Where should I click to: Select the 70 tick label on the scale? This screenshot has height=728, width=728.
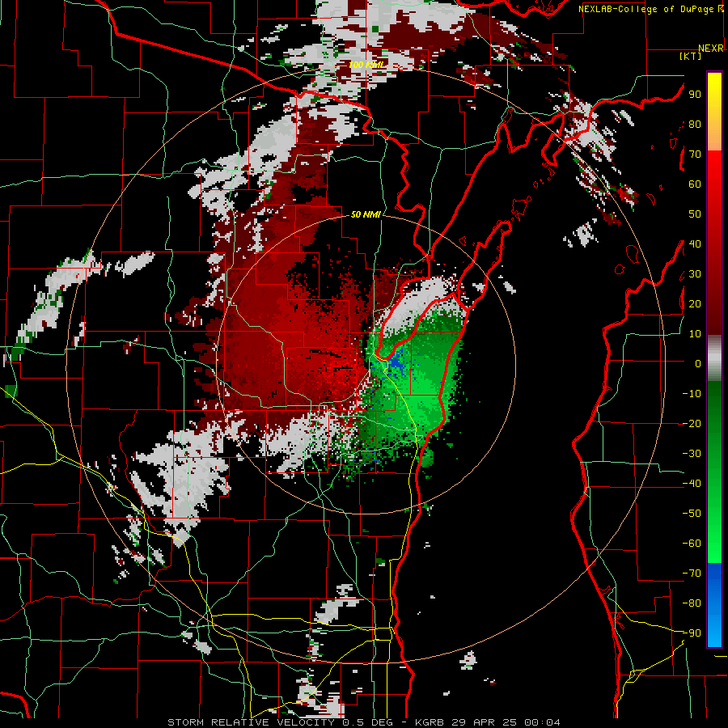[x=695, y=154]
